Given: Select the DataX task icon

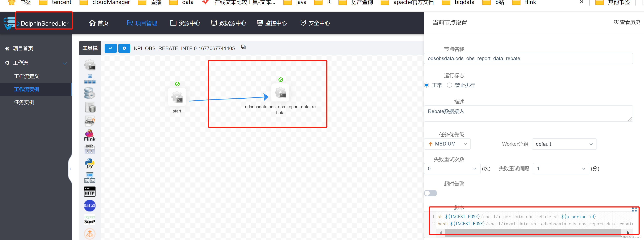Looking at the screenshot, I should (x=89, y=206).
